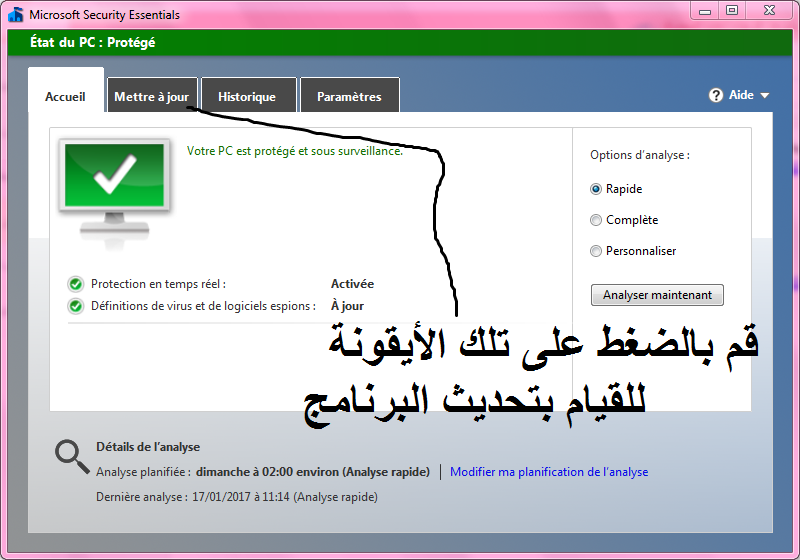Click the Aide help question mark icon
The image size is (800, 560).
(x=716, y=95)
